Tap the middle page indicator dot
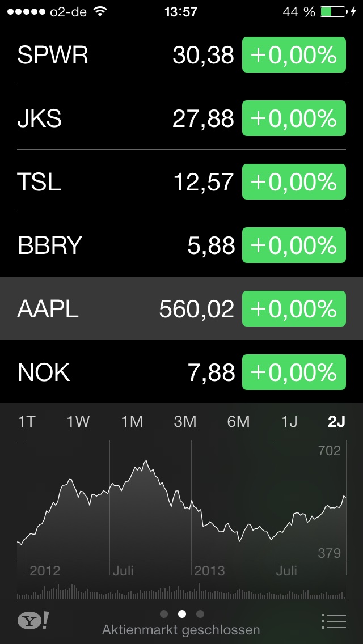Viewport: 363px width, 644px height. pos(181,614)
